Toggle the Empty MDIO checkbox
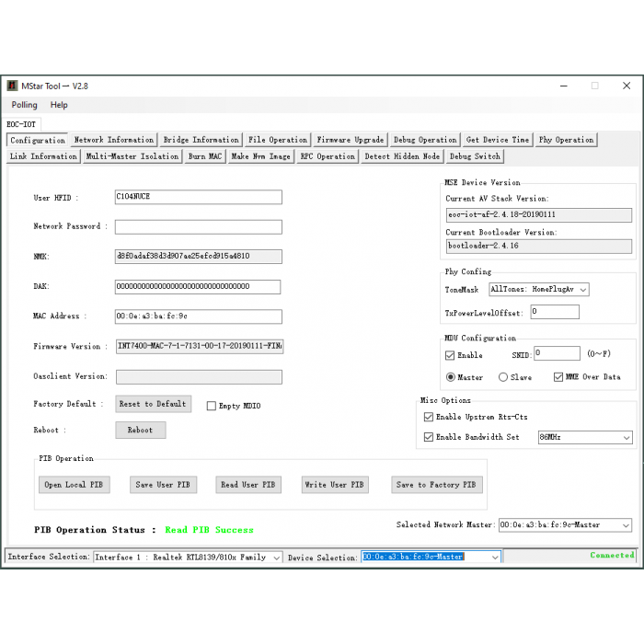The image size is (644, 644). (212, 406)
